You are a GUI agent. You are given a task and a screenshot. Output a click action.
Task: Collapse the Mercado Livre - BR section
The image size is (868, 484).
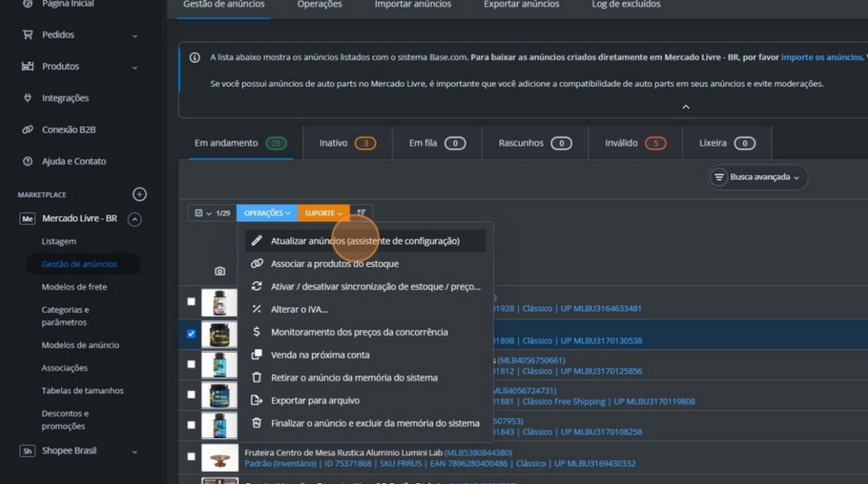click(134, 219)
